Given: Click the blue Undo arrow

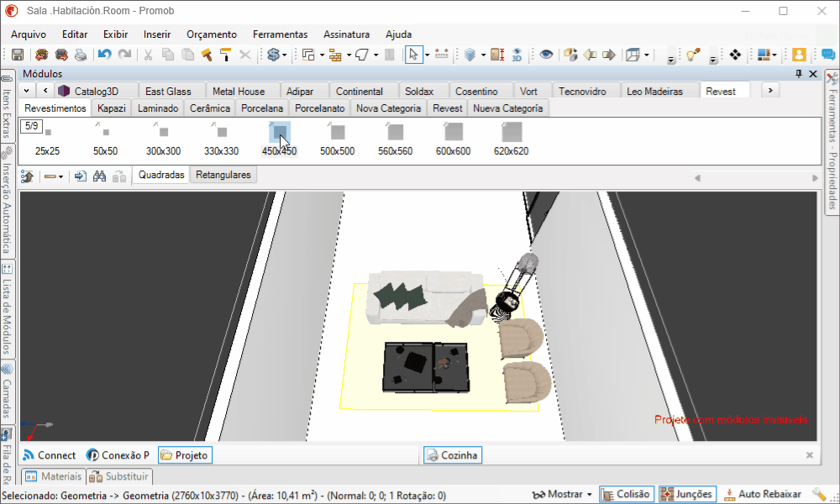Looking at the screenshot, I should coord(104,55).
